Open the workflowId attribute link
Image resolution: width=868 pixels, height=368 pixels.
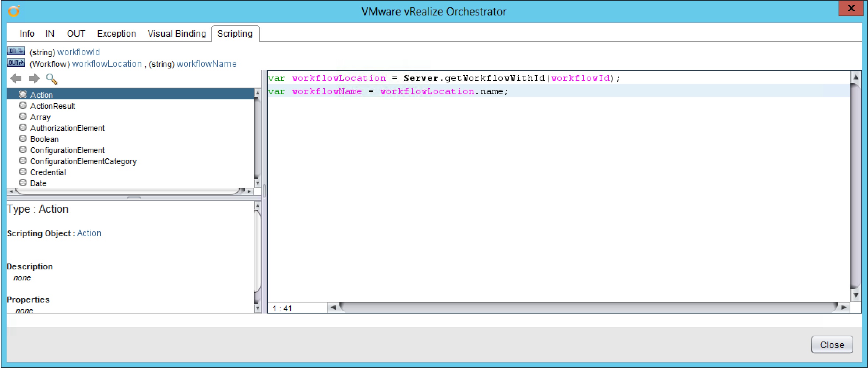78,52
